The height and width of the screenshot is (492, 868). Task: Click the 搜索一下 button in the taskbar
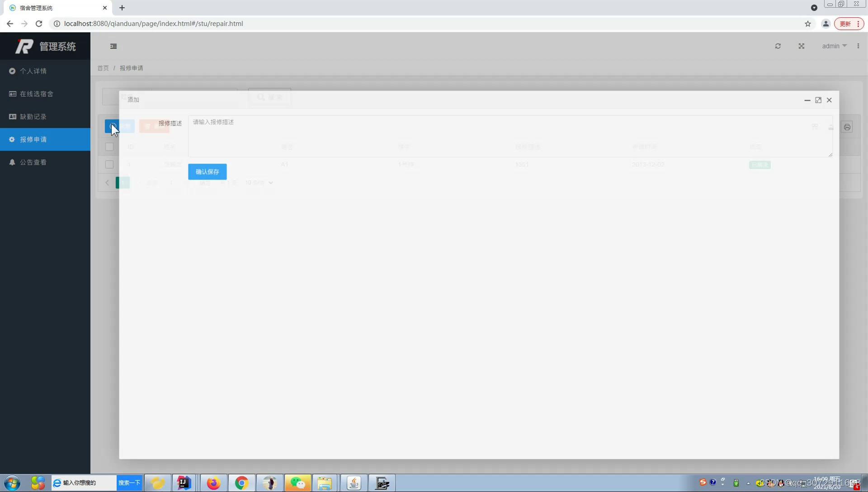coord(129,483)
